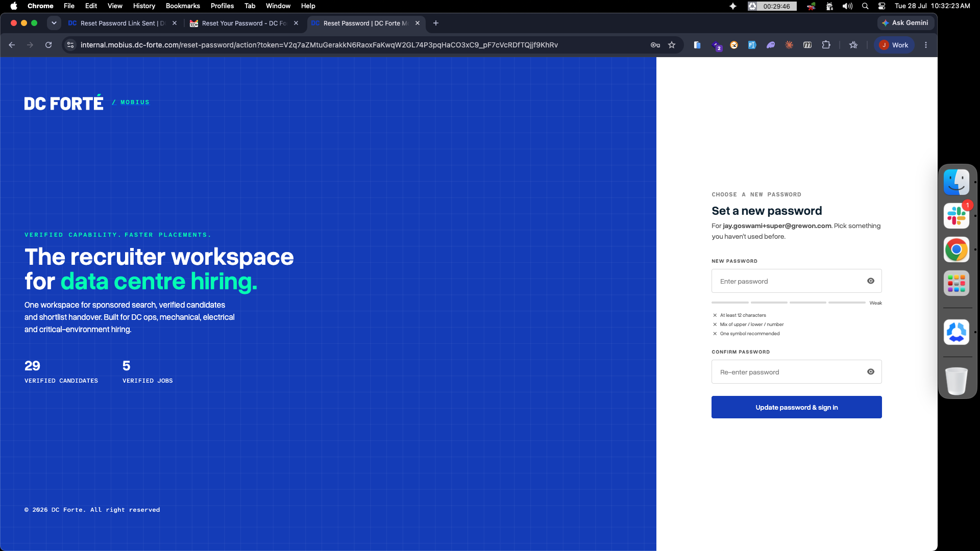
Task: Open Control Center
Action: click(881, 6)
